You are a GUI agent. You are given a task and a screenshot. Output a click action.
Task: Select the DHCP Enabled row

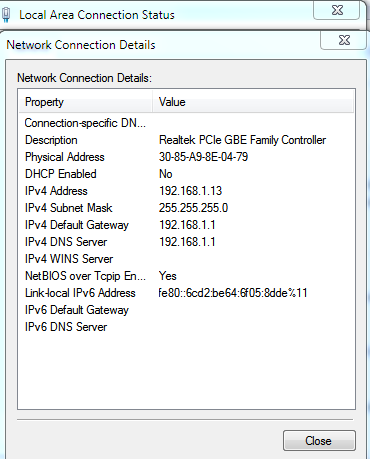pos(186,174)
